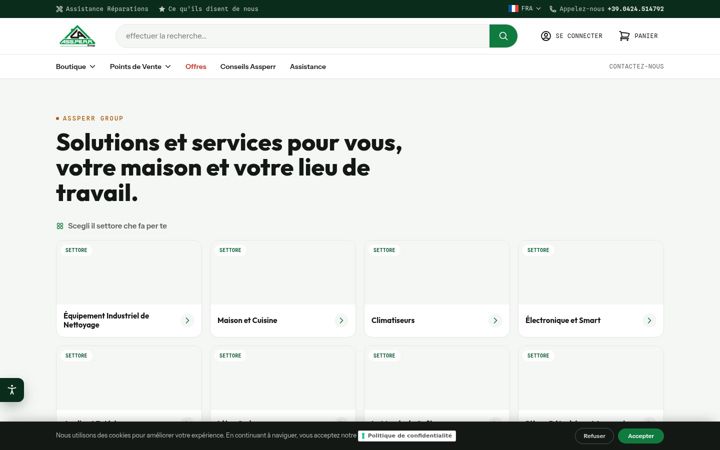Screen dimensions: 720x450
Task: Accept cookies with Accepter button
Action: point(641,436)
